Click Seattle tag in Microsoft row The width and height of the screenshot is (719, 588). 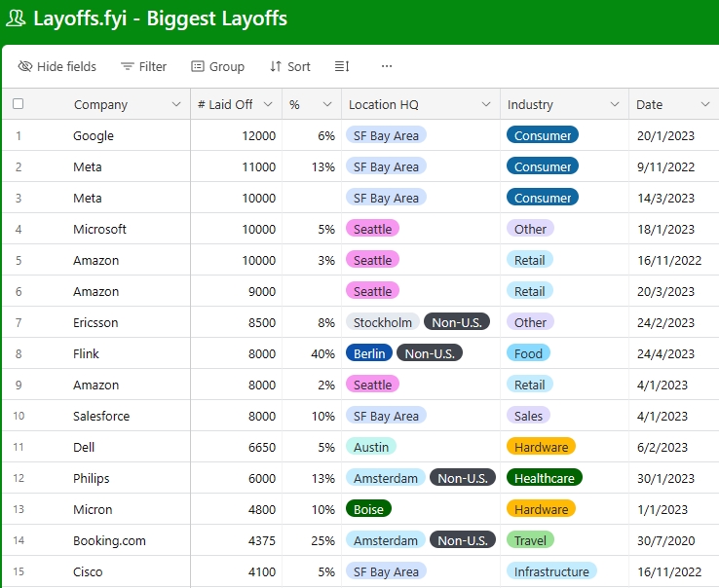tap(372, 229)
